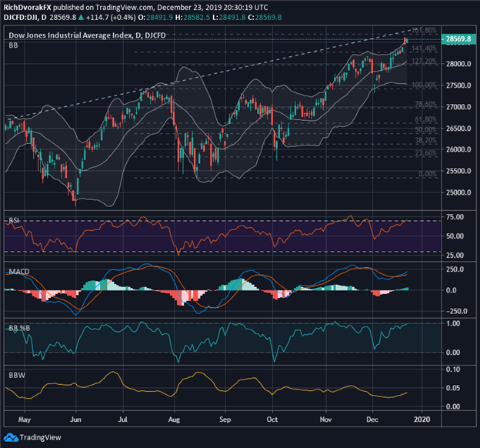Click the 28000.0 price axis label

pos(458,64)
